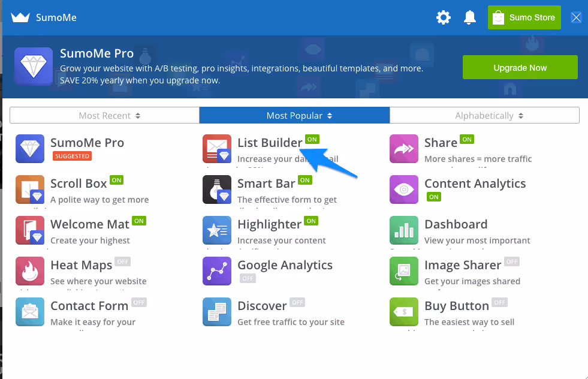Viewport: 588px width, 379px height.
Task: Click the Google Analytics graph icon
Action: tap(216, 270)
